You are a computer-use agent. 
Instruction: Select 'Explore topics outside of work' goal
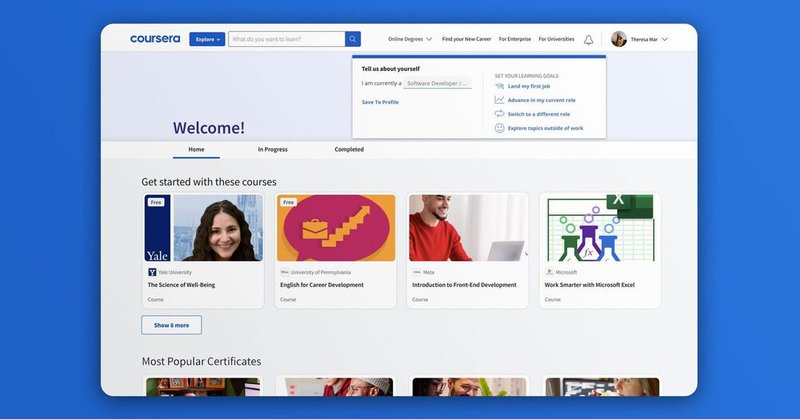[545, 128]
